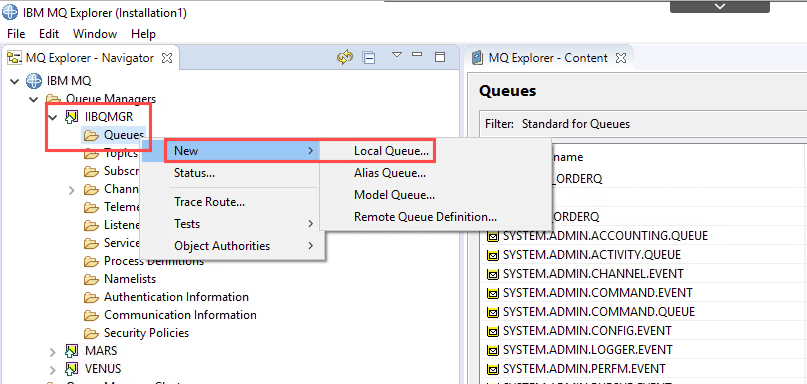Screen dimensions: 807x384
Task: Choose Alias Queue... from the submenu
Action: pos(390,173)
